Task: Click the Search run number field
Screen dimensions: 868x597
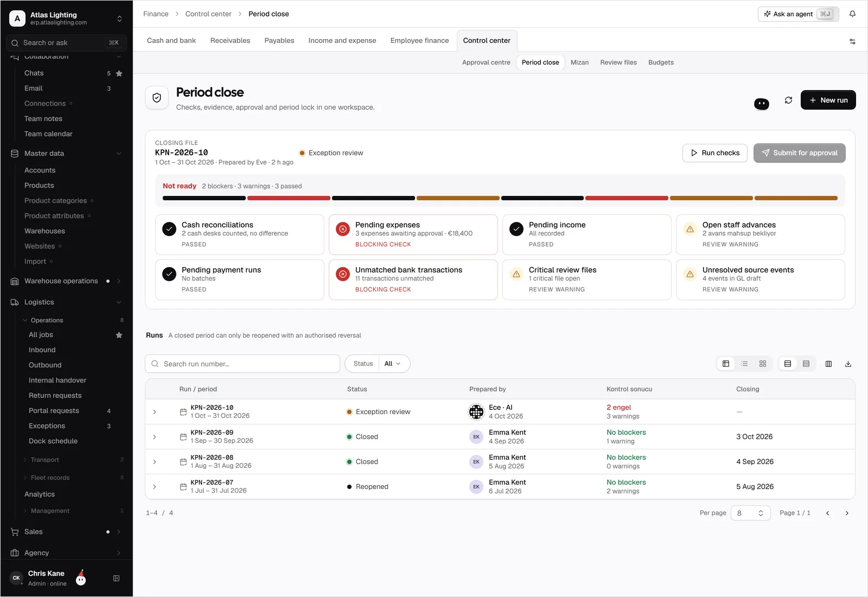Action: pos(242,364)
